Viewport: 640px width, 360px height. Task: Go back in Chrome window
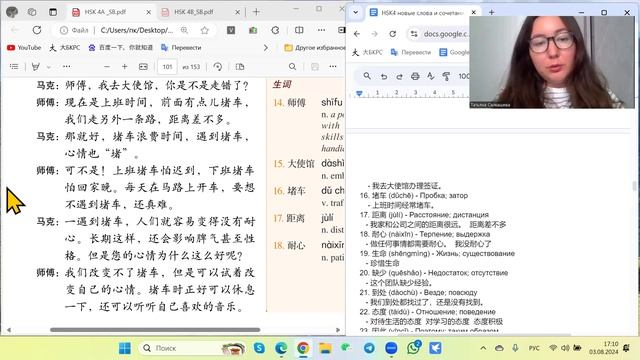pos(357,34)
